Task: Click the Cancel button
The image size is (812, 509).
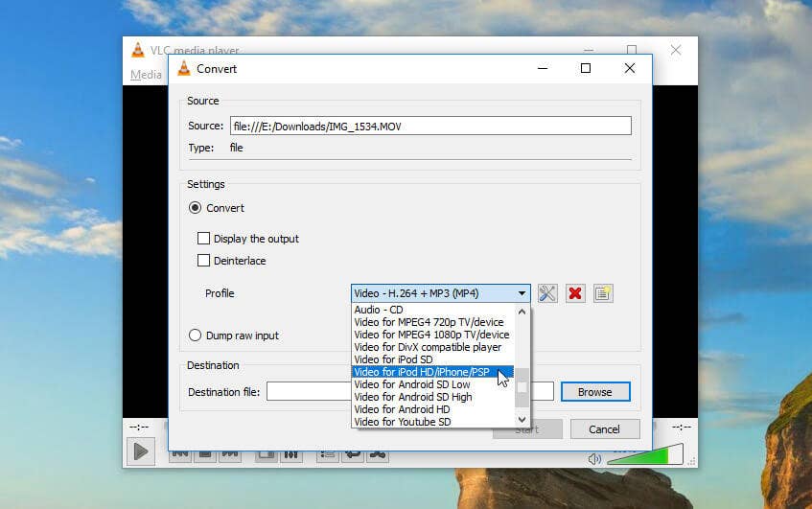Action: [604, 429]
